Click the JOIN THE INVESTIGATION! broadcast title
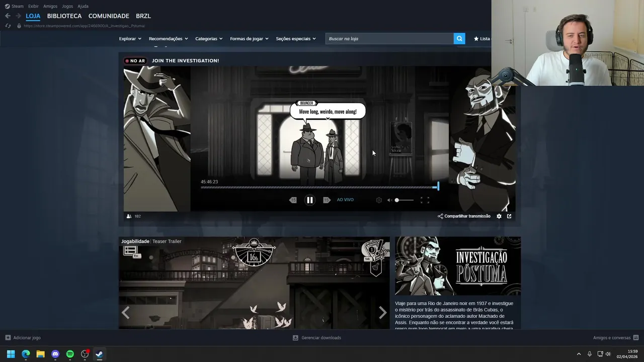 click(x=185, y=61)
